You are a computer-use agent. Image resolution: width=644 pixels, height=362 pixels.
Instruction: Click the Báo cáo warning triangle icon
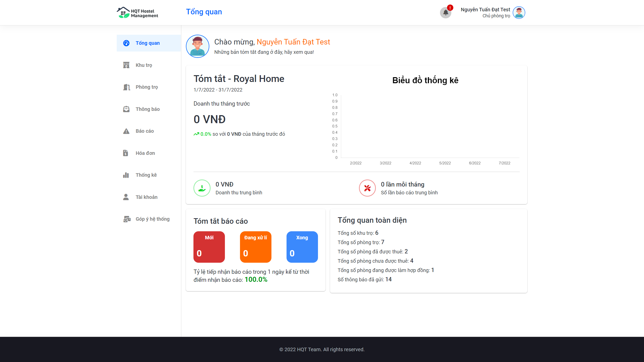point(126,131)
